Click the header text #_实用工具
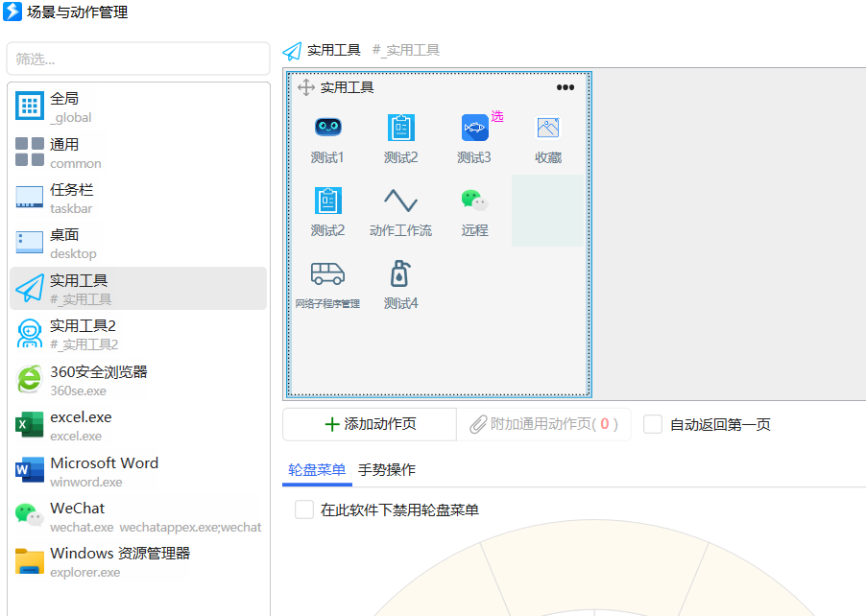866x616 pixels. tap(406, 50)
